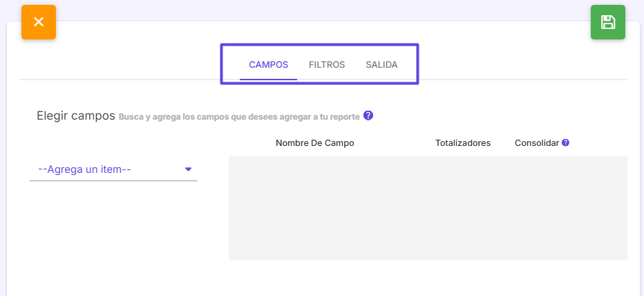Click the Totalizadores column header
Image resolution: width=644 pixels, height=296 pixels.
[x=463, y=143]
